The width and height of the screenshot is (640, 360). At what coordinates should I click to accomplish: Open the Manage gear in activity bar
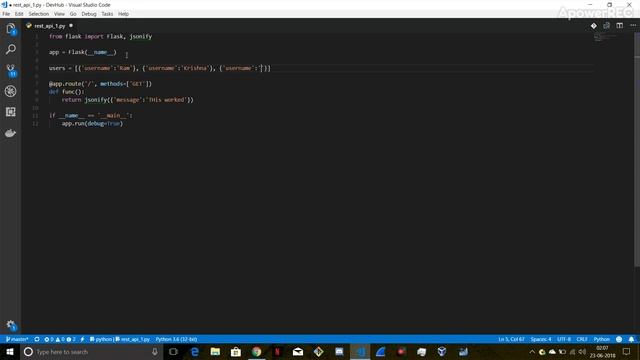11,325
